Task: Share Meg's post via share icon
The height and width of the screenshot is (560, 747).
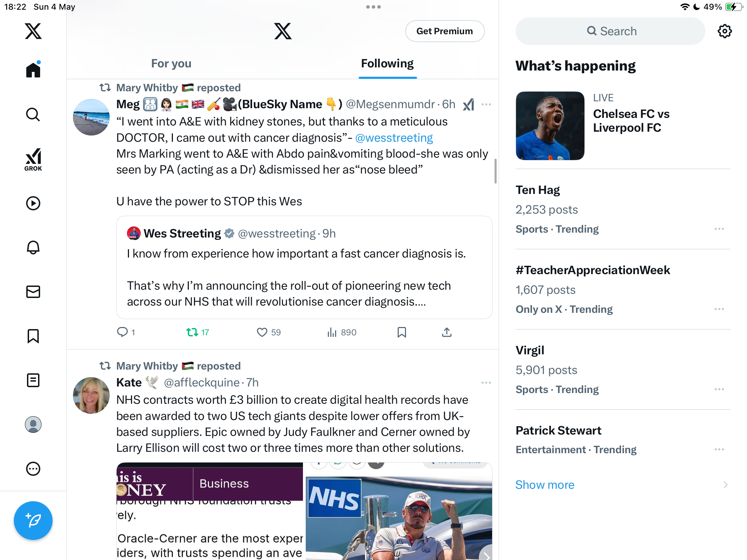Action: [447, 332]
